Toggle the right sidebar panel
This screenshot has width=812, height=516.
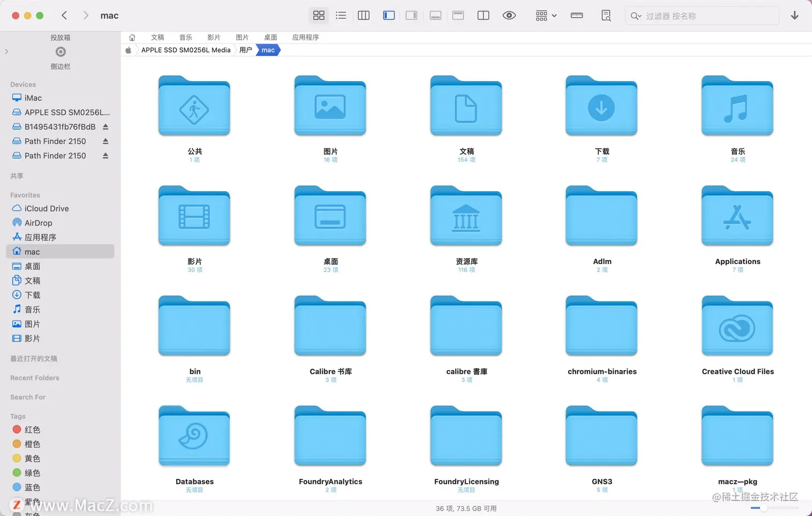(x=411, y=16)
